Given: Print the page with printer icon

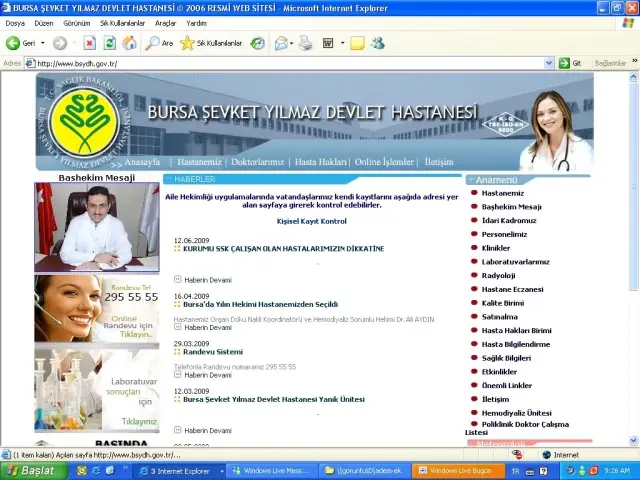Looking at the screenshot, I should pos(306,43).
